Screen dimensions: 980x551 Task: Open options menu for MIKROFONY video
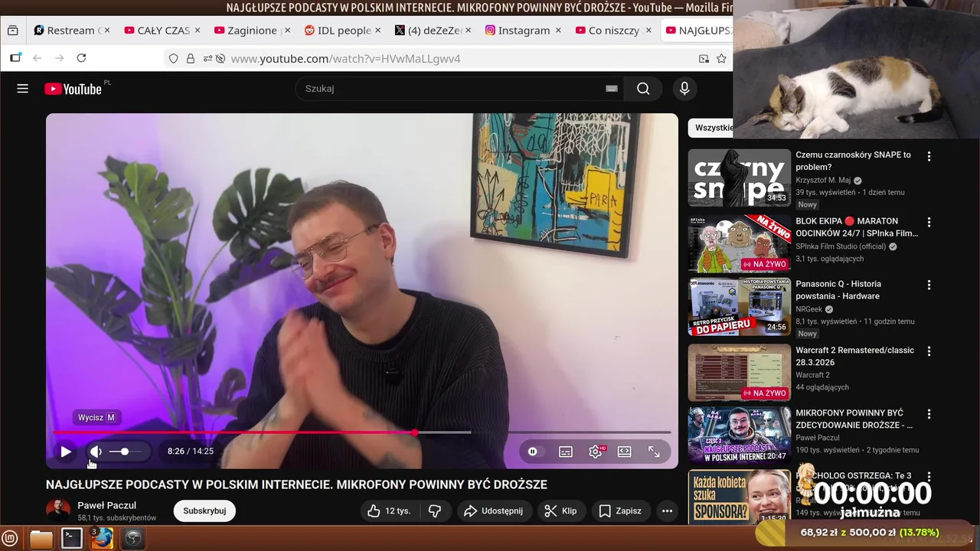(x=929, y=414)
